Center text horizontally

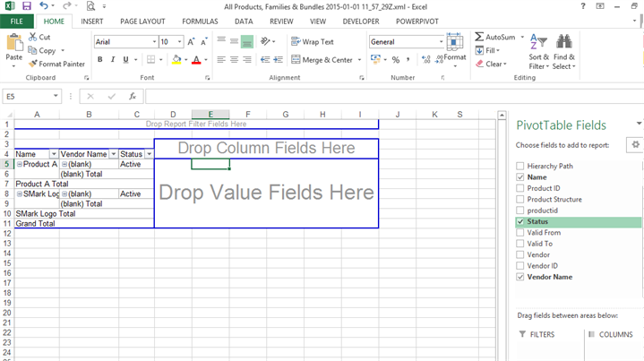coord(234,60)
